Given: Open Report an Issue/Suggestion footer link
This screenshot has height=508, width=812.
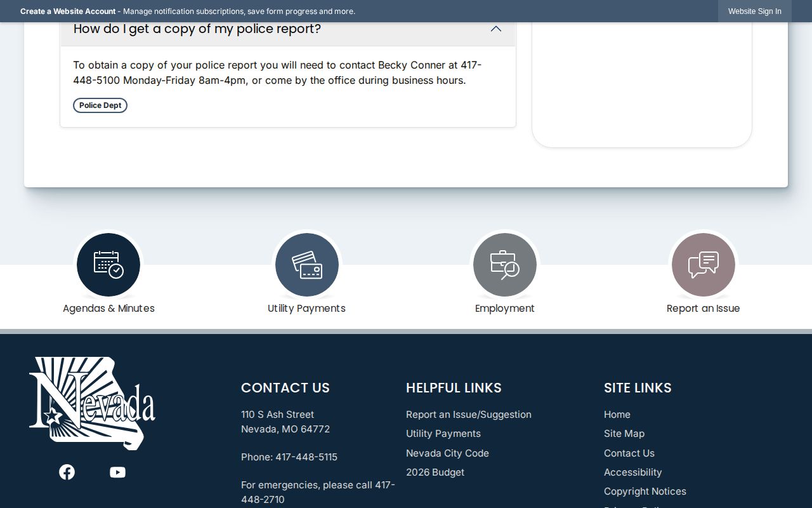Looking at the screenshot, I should coord(469,415).
